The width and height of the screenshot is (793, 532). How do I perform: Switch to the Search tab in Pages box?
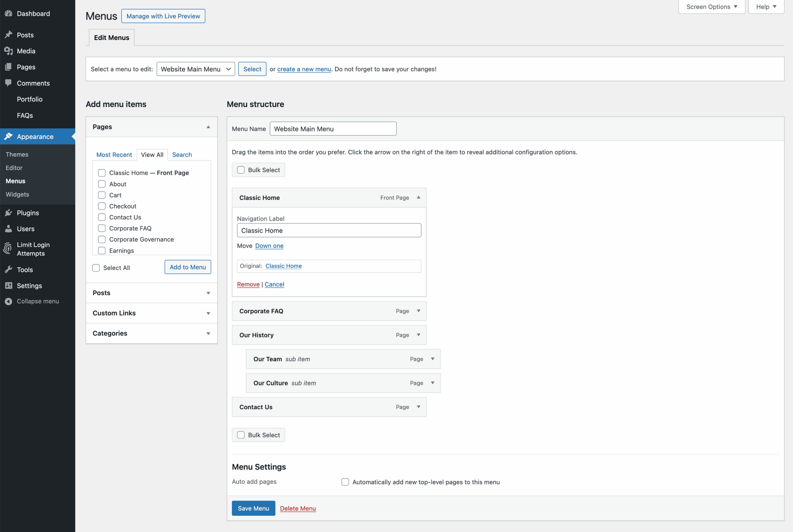(x=182, y=154)
